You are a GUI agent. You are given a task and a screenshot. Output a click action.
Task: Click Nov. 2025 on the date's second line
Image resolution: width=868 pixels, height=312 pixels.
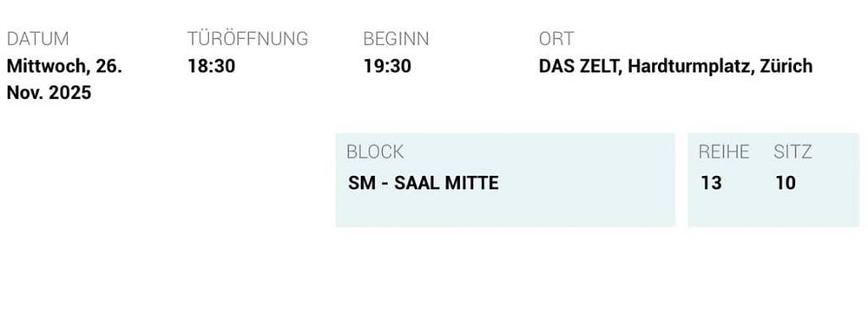pos(49,93)
